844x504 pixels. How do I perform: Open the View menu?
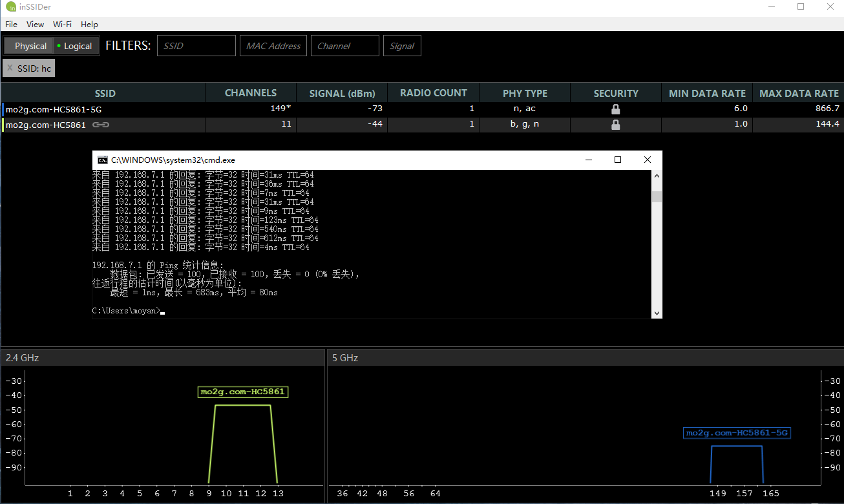pos(36,25)
